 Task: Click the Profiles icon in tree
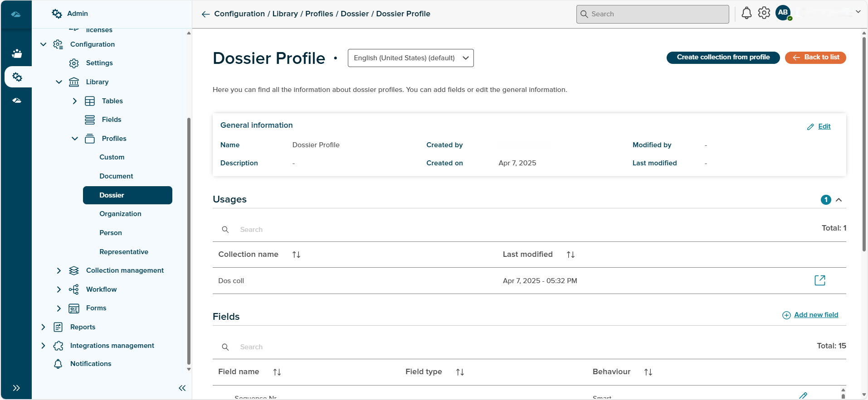(x=90, y=139)
